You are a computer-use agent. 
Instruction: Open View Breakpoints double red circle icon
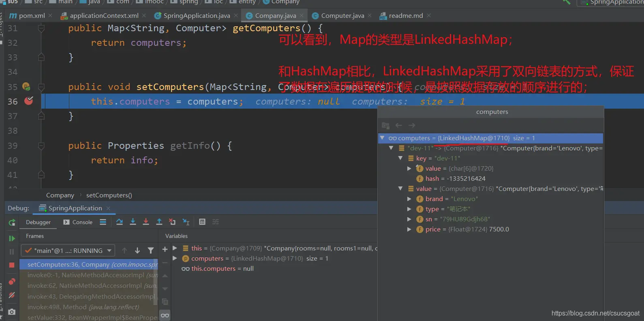pos(12,282)
